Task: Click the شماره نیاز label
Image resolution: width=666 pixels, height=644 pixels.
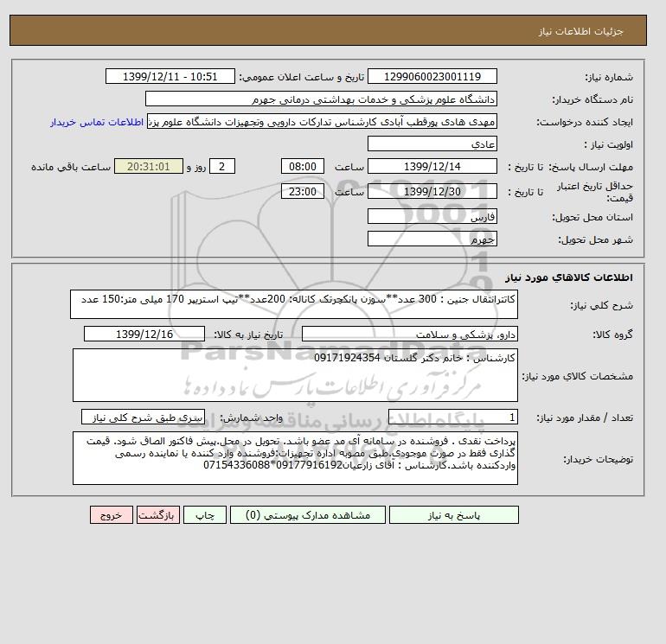Action: (609, 77)
